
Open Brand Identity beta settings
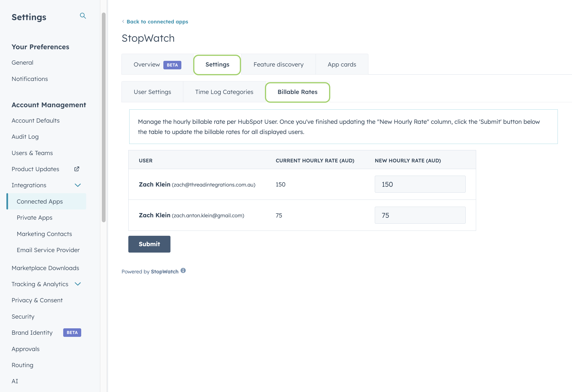coord(32,332)
